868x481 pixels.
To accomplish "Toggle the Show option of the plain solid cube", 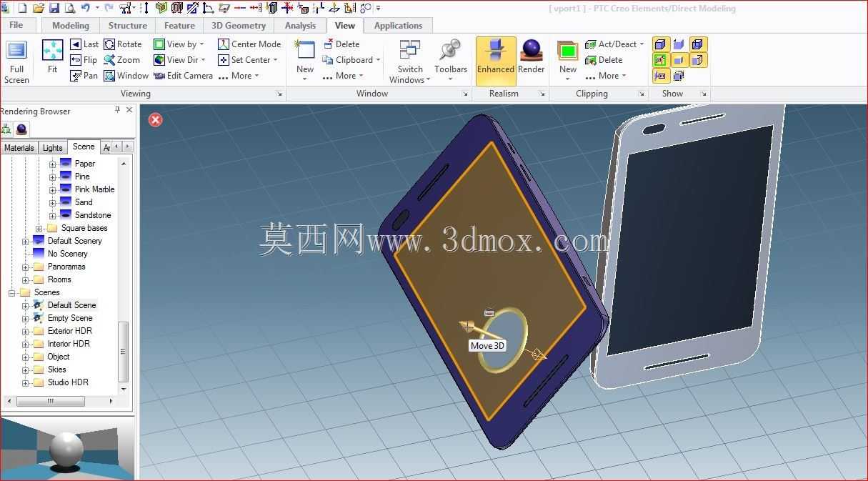I will point(679,60).
